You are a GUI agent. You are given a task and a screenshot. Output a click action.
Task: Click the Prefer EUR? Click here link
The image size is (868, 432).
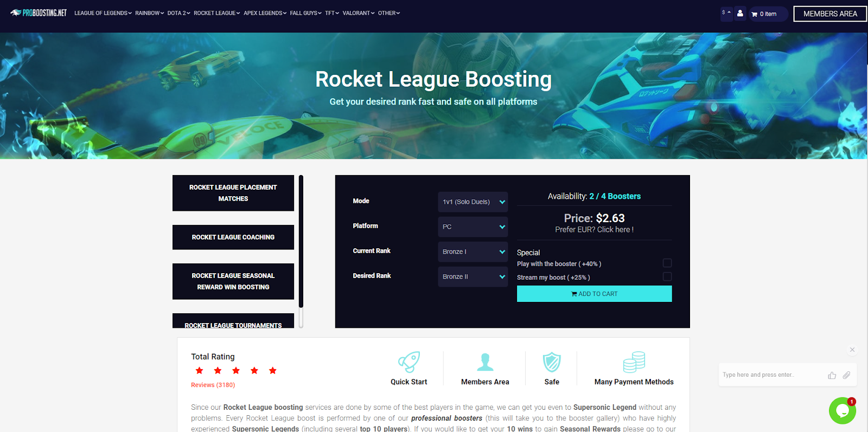(x=595, y=230)
